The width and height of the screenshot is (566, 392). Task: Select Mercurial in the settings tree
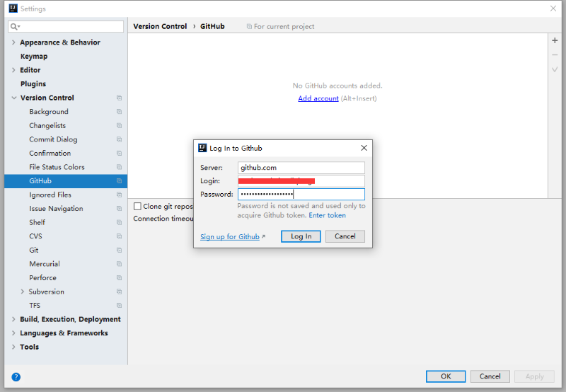(x=44, y=264)
